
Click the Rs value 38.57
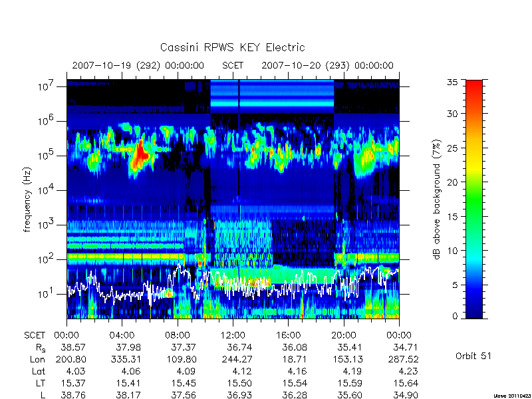click(x=73, y=347)
